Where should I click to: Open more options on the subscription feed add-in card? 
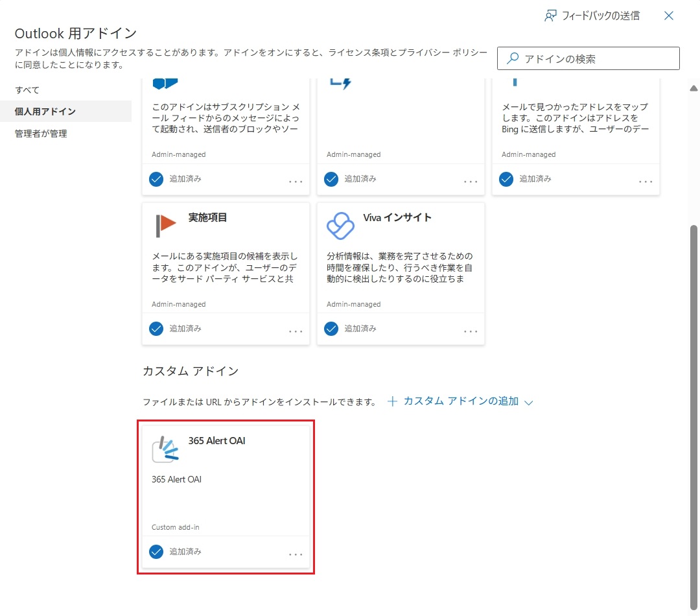pyautogui.click(x=296, y=182)
